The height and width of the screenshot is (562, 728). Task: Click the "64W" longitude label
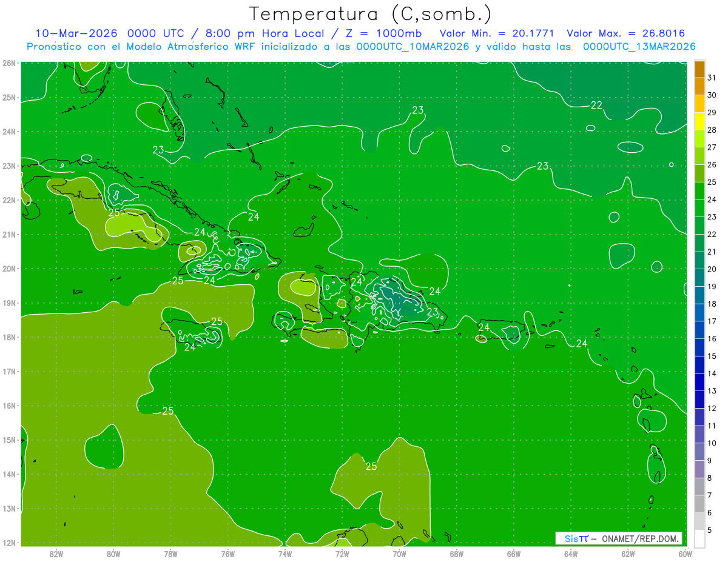[x=570, y=554]
